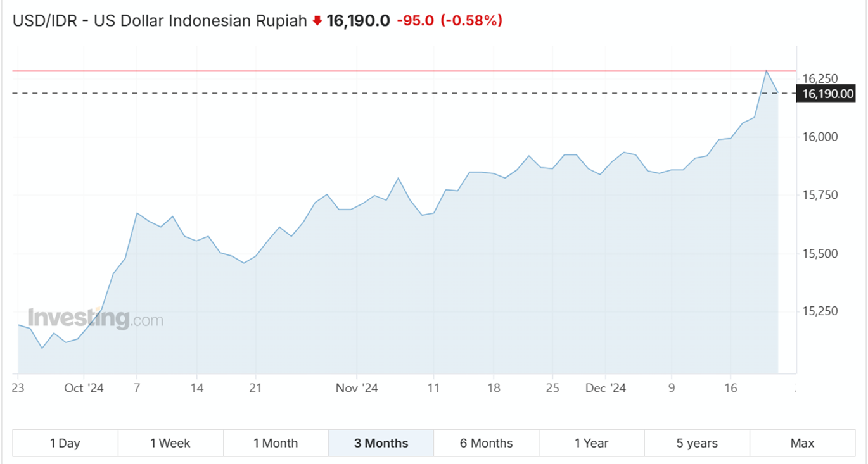Switch to the 1 Week range
Image resolution: width=868 pixels, height=464 pixels.
170,443
